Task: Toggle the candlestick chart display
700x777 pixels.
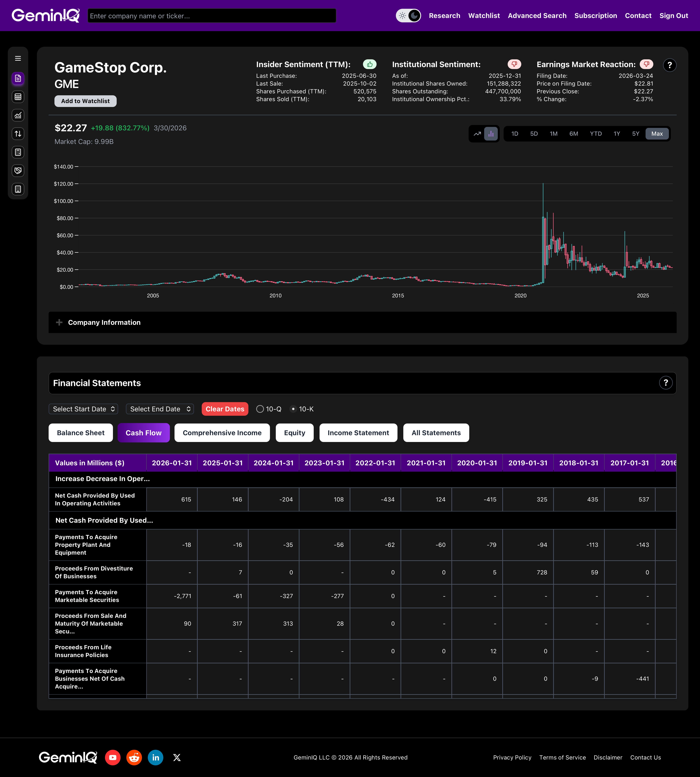Action: 491,134
